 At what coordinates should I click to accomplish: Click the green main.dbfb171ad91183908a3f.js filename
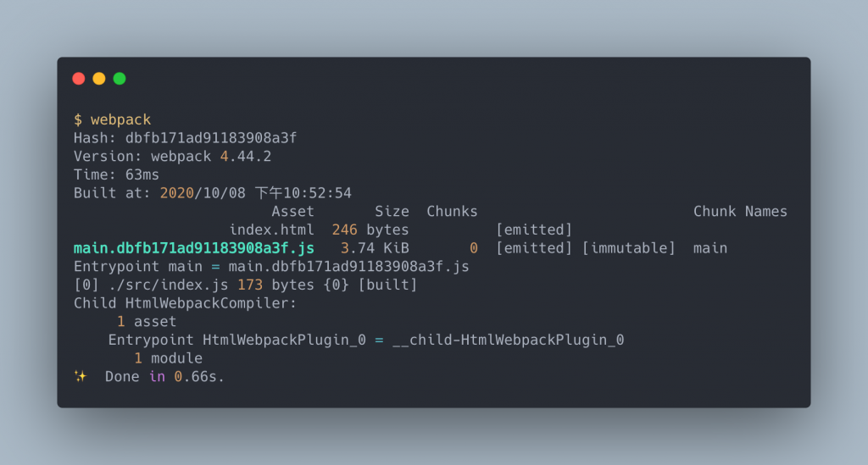click(x=194, y=248)
